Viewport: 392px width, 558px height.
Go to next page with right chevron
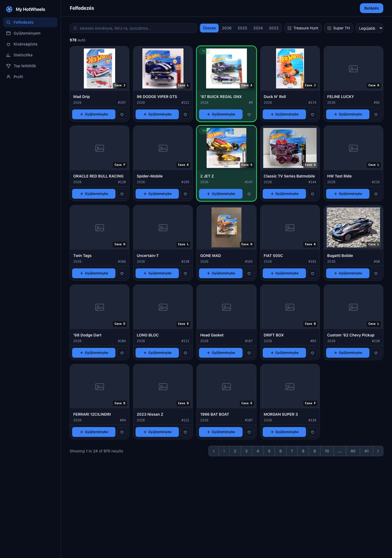click(x=378, y=451)
